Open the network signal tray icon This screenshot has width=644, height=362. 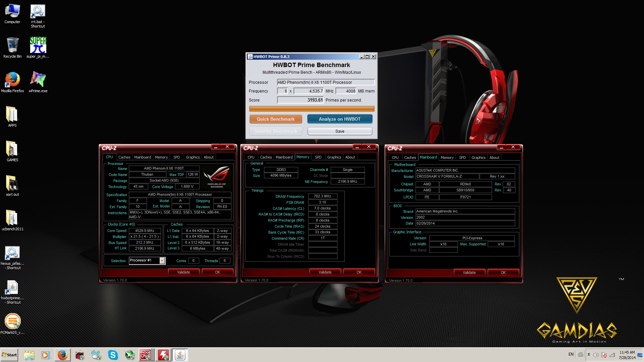(x=612, y=355)
